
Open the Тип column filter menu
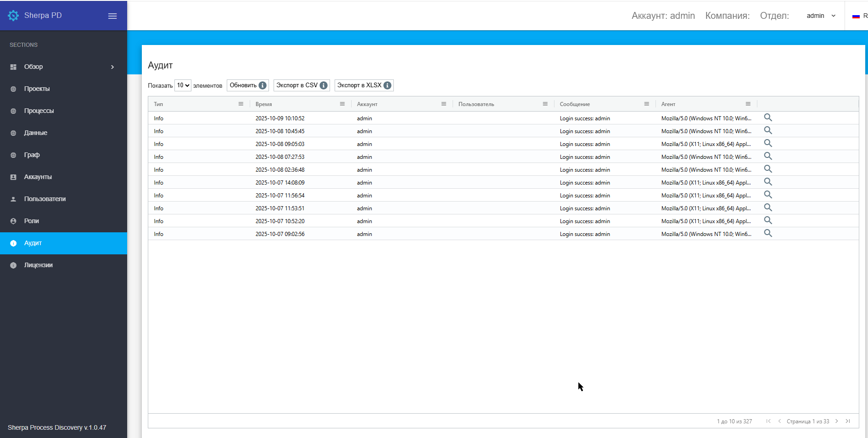click(241, 104)
